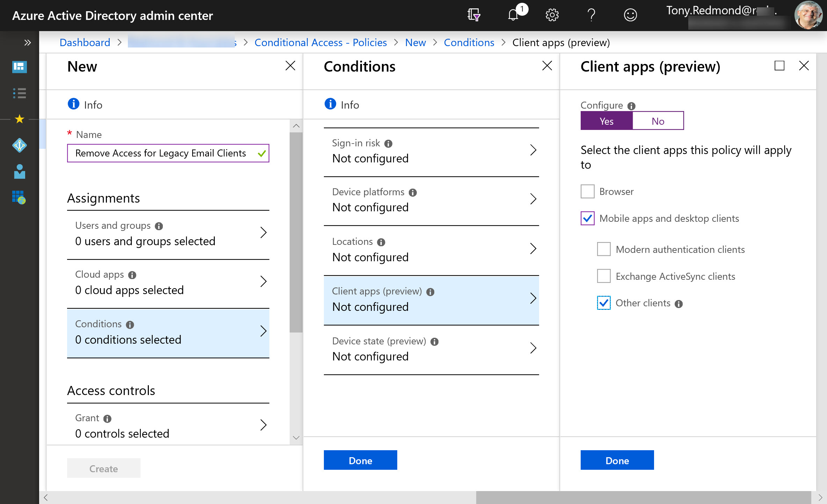Open the Device platforms condition
827x504 pixels.
(431, 200)
